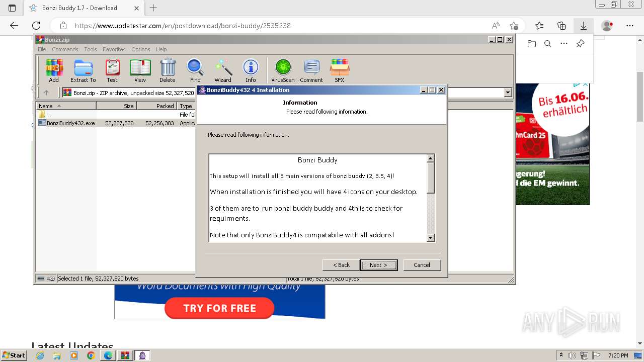
Task: Click Next in BonziBuddy installer
Action: [378, 265]
